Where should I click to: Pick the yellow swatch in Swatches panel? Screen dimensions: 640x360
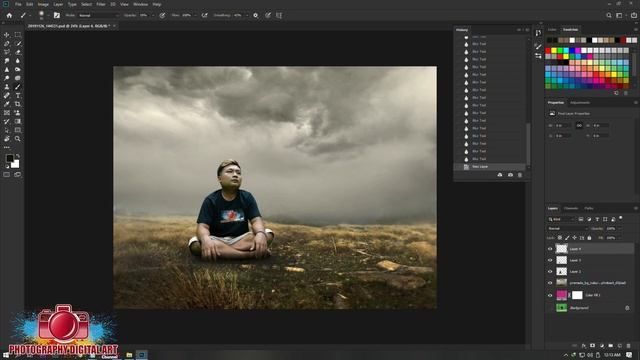pos(554,51)
